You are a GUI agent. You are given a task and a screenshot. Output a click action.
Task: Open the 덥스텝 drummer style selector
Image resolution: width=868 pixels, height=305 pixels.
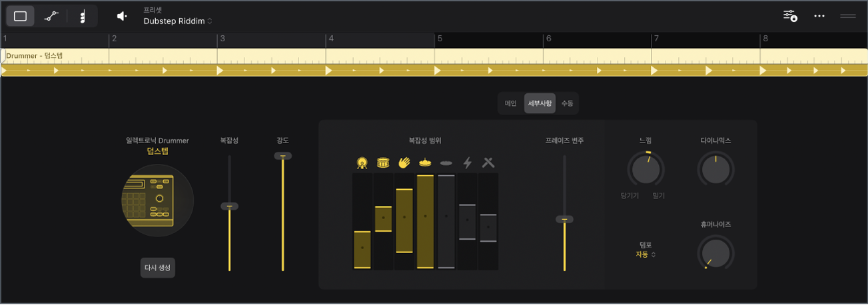(158, 151)
